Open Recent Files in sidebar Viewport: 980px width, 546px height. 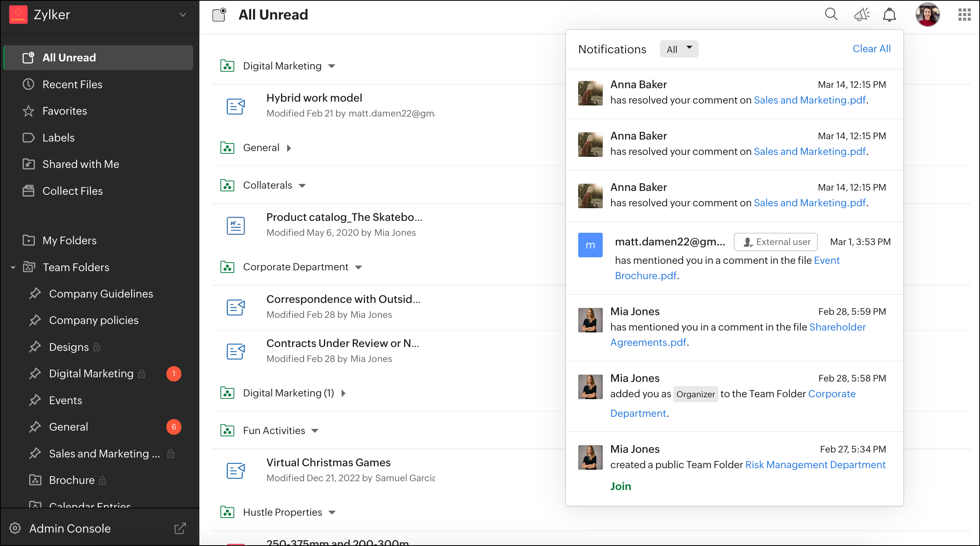pos(72,84)
